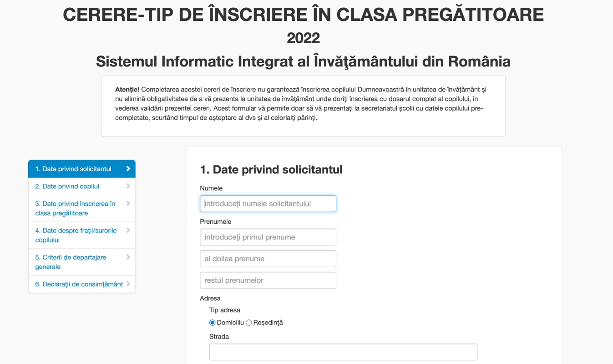Screen dimensions: 613x364
Task: Open Criterii de departajare generale
Action: [x=82, y=262]
